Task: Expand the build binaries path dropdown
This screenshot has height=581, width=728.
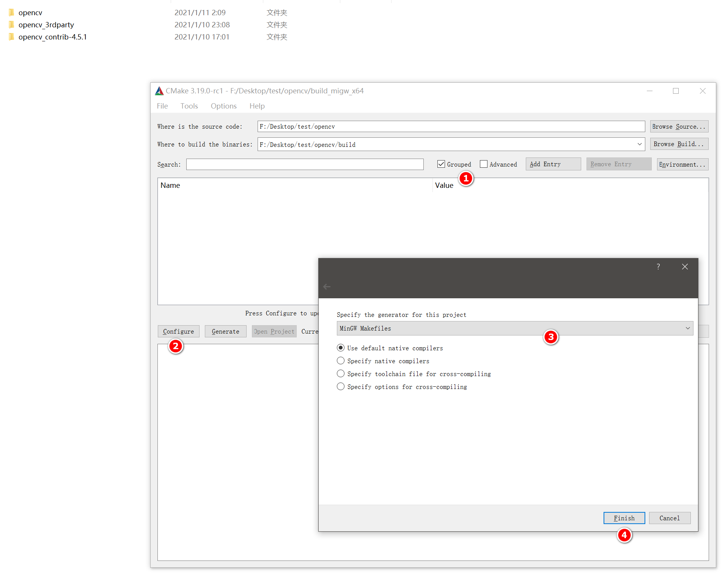Action: coord(639,144)
